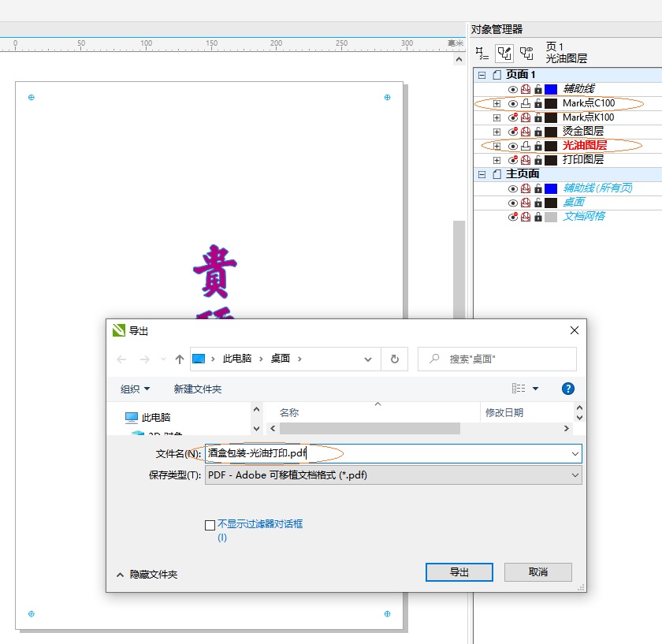Toggle Edit Across Layers button
The width and height of the screenshot is (662, 644).
[504, 54]
